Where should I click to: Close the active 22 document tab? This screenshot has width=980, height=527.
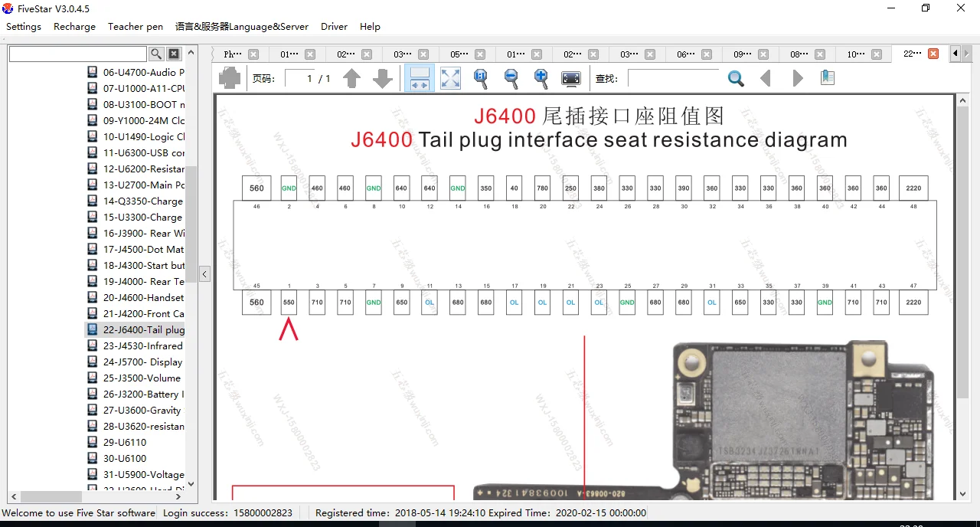point(933,54)
